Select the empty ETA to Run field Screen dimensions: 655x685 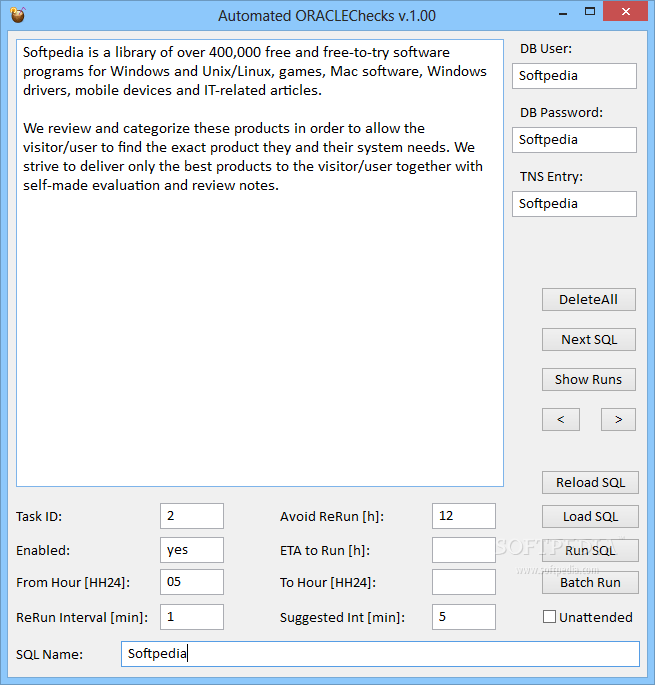[x=464, y=550]
